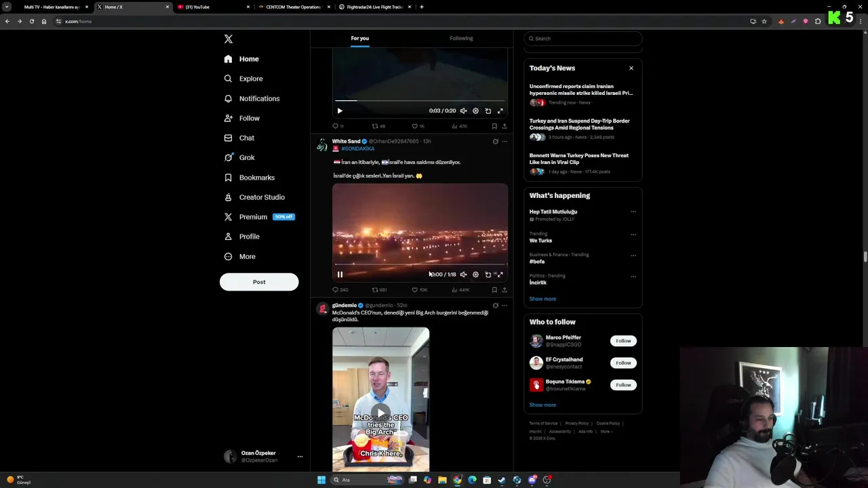
Task: Open more options on gündemio post
Action: point(505,306)
